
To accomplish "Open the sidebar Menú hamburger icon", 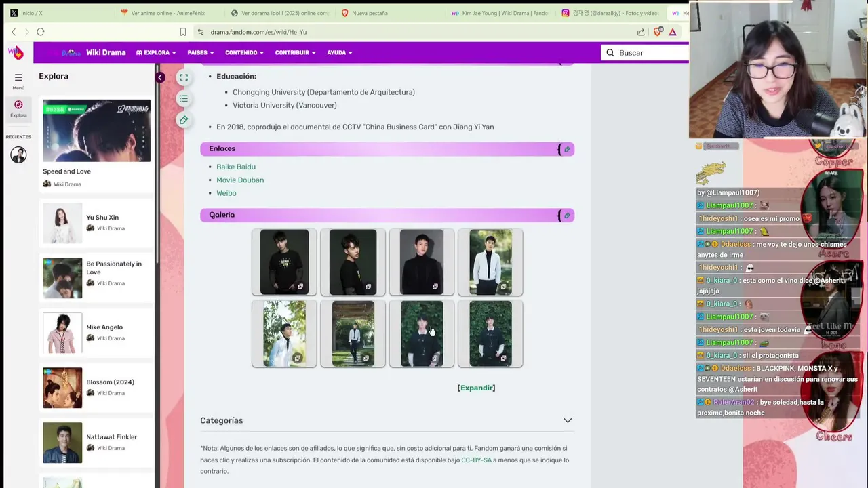I will point(18,81).
